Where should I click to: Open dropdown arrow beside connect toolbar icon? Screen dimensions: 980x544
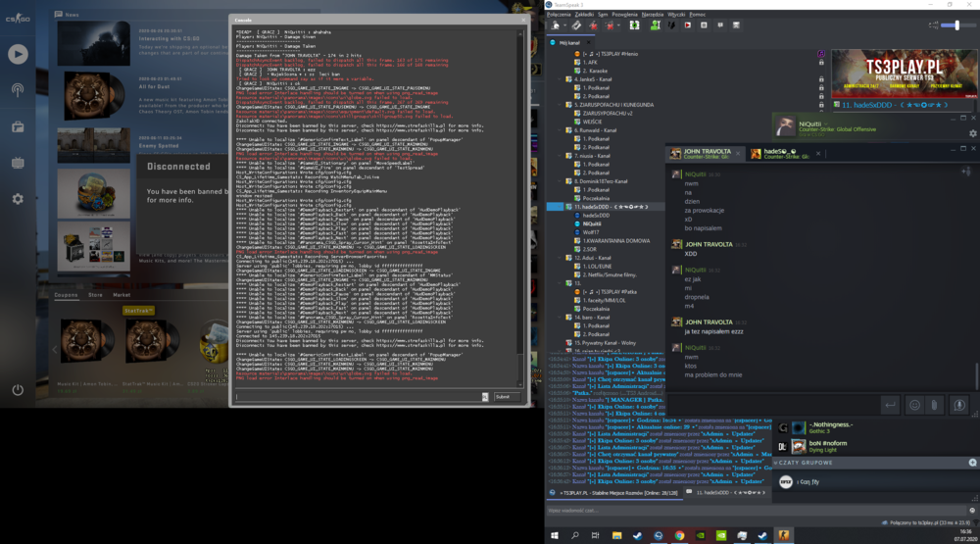(565, 25)
